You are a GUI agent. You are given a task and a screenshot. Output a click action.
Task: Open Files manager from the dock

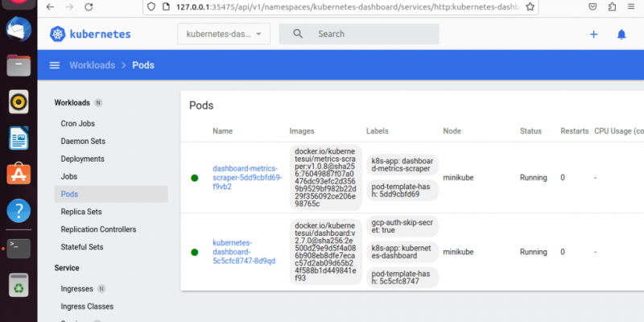pyautogui.click(x=19, y=65)
